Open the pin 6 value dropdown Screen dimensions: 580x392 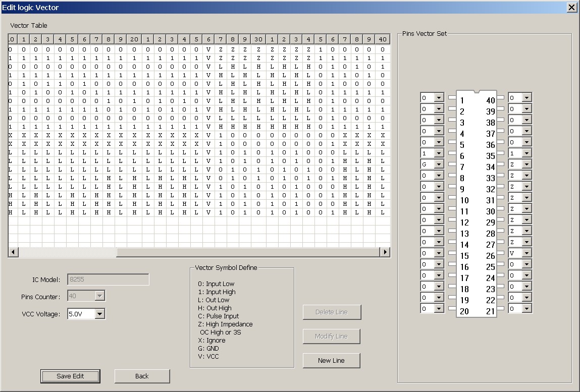[x=439, y=153]
